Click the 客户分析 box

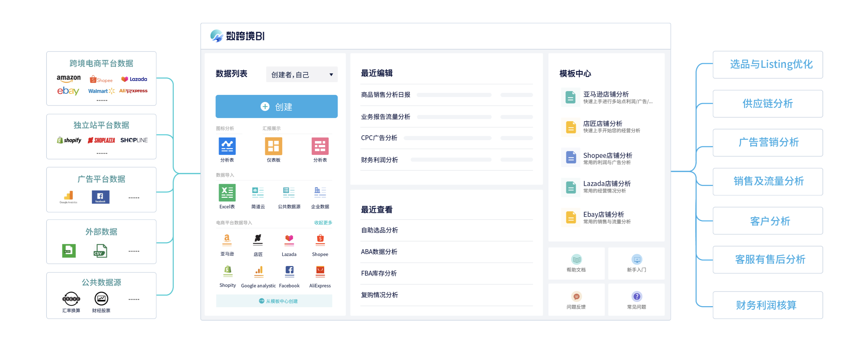click(768, 220)
